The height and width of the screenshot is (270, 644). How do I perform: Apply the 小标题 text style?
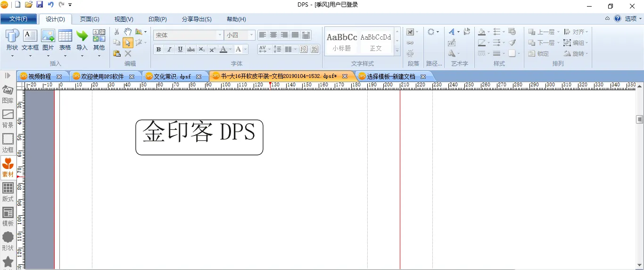342,42
